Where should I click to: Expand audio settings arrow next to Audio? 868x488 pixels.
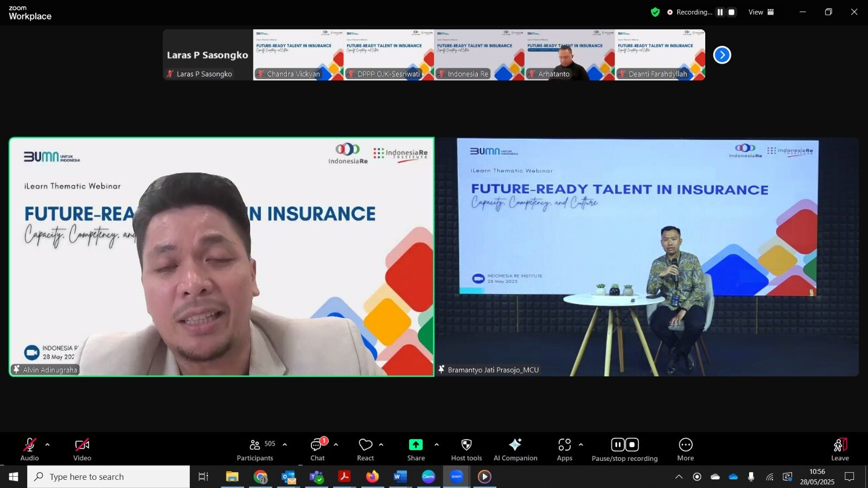(48, 445)
